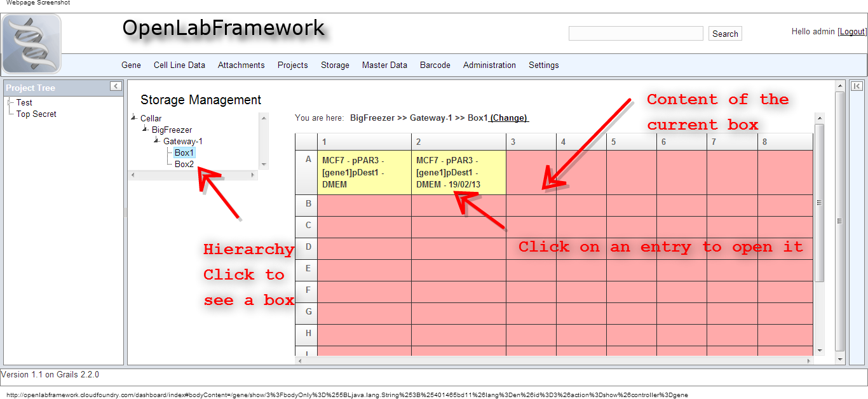Log out via the Logout link
Image resolution: width=868 pixels, height=399 pixels.
852,31
